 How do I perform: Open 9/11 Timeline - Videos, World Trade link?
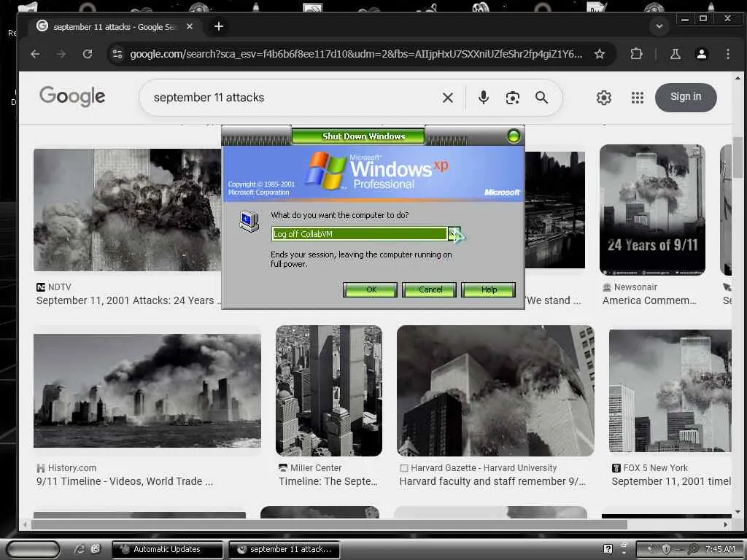pyautogui.click(x=125, y=481)
